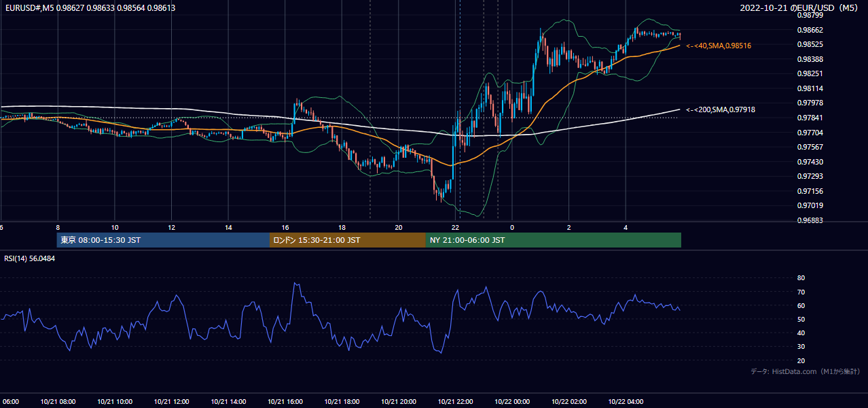This screenshot has height=408, width=868.
Task: Click the RSI(14) 56.0484 indicator label
Action: pos(30,258)
